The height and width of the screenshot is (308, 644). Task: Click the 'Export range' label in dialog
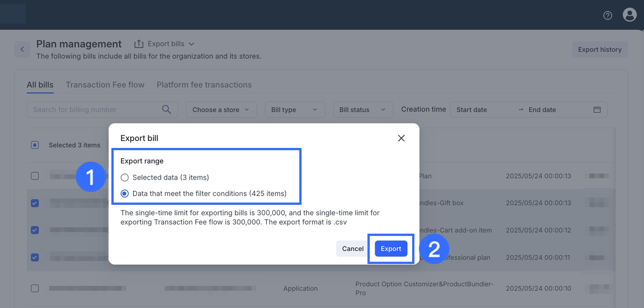coord(142,161)
